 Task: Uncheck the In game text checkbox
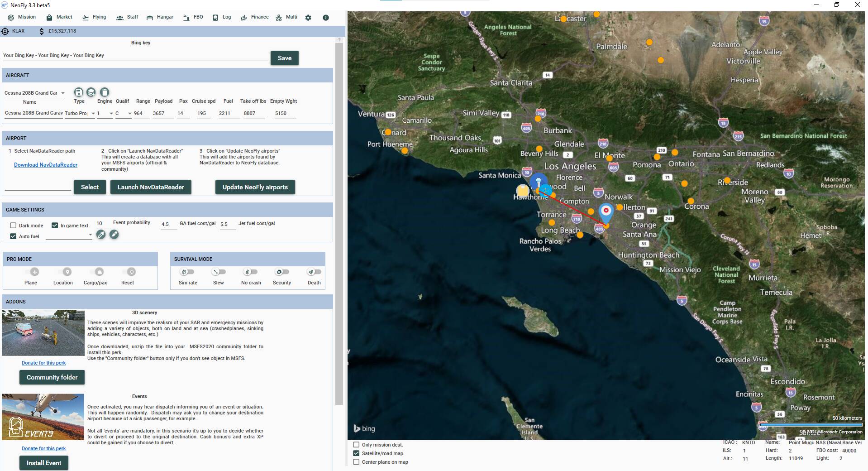55,226
